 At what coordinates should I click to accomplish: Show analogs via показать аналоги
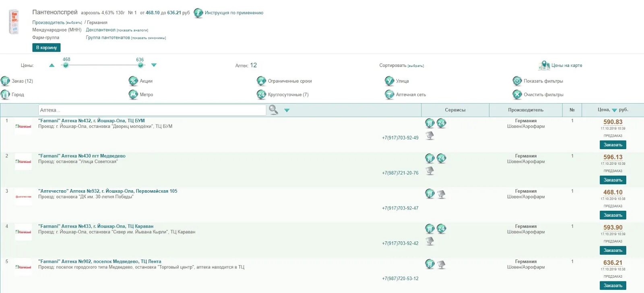132,30
